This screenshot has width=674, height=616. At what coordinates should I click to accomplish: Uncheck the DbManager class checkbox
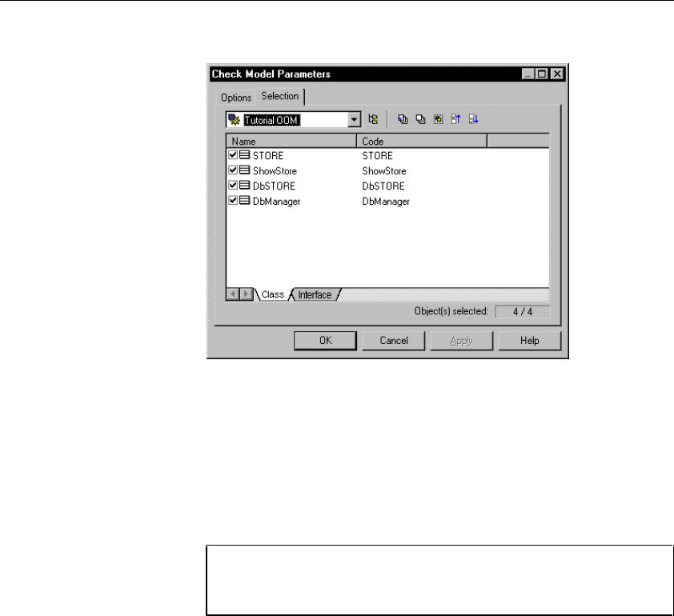[x=233, y=201]
